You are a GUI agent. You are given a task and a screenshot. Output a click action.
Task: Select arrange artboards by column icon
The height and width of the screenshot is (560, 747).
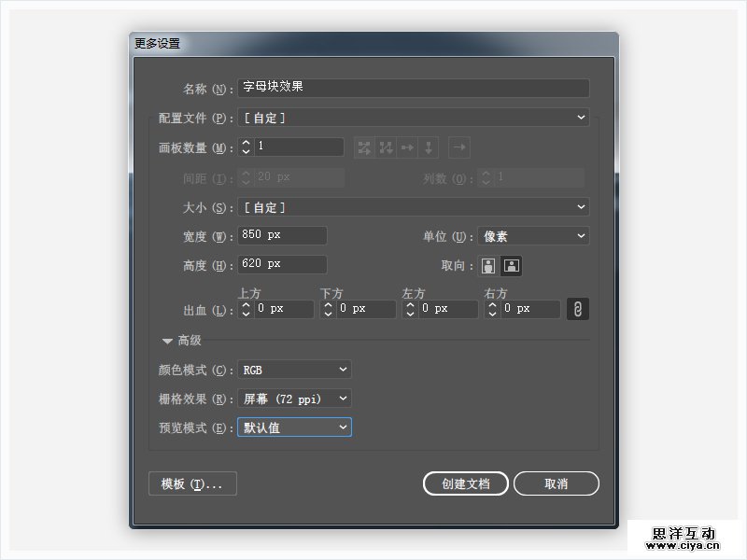click(x=429, y=147)
